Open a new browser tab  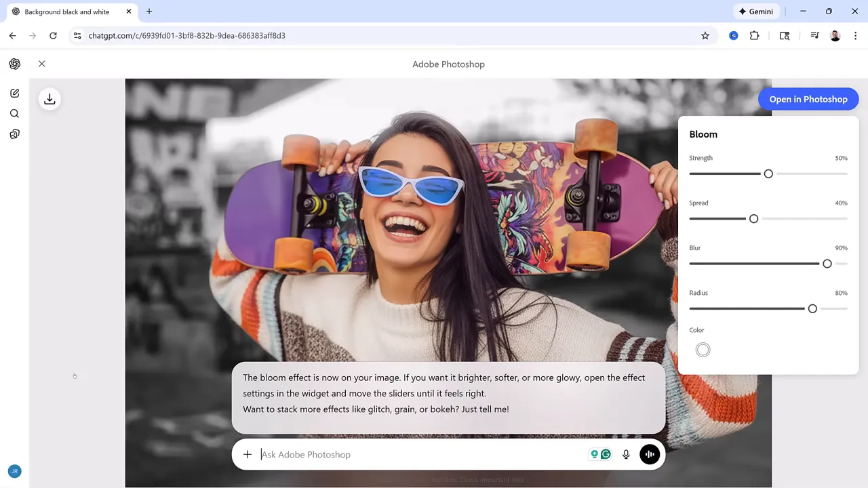[149, 12]
